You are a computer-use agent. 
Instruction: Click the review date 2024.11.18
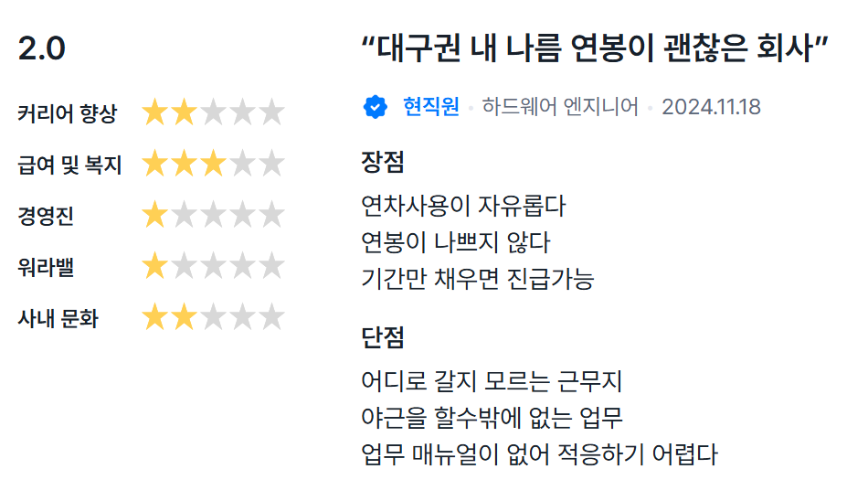pyautogui.click(x=711, y=107)
